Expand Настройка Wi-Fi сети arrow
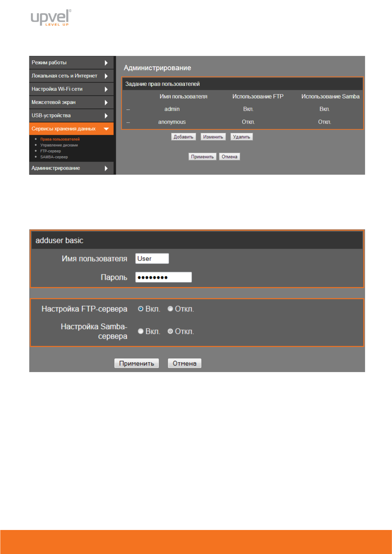 pos(106,89)
